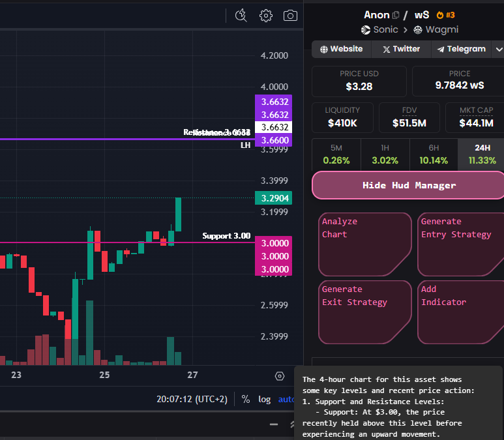Viewport: 504px width, 440px height.
Task: Select the 24H timeframe tab
Action: [482, 154]
